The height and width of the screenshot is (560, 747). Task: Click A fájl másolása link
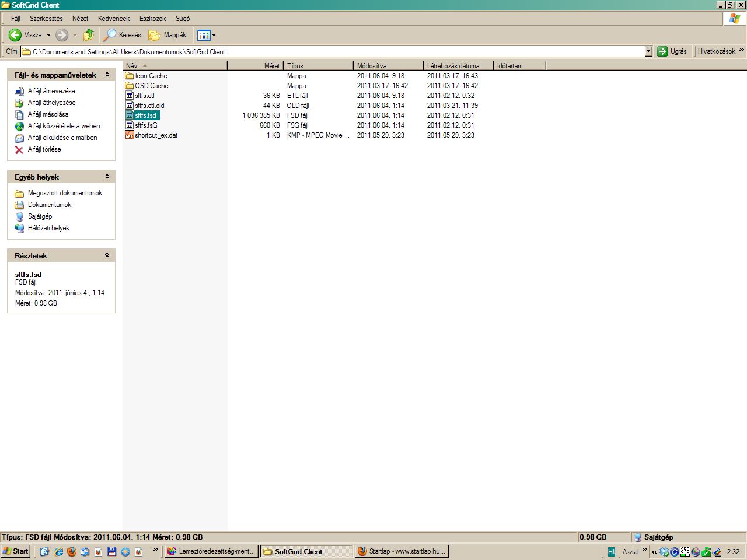(48, 114)
